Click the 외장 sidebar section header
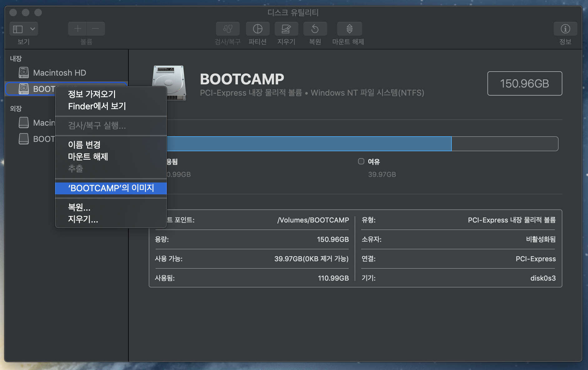 tap(16, 108)
